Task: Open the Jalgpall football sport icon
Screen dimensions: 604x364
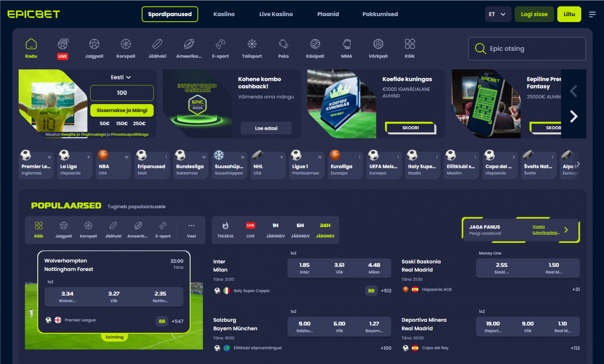Action: coord(94,48)
